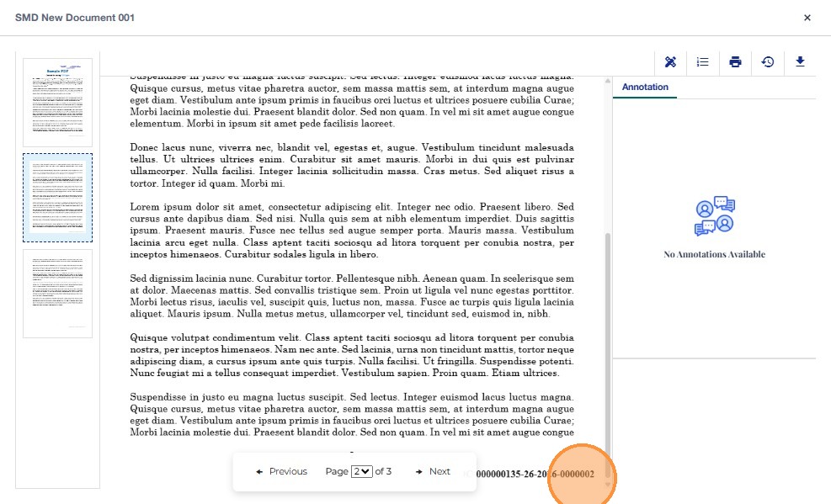Download the document using download icon
Image resolution: width=831 pixels, height=504 pixels.
(x=800, y=62)
